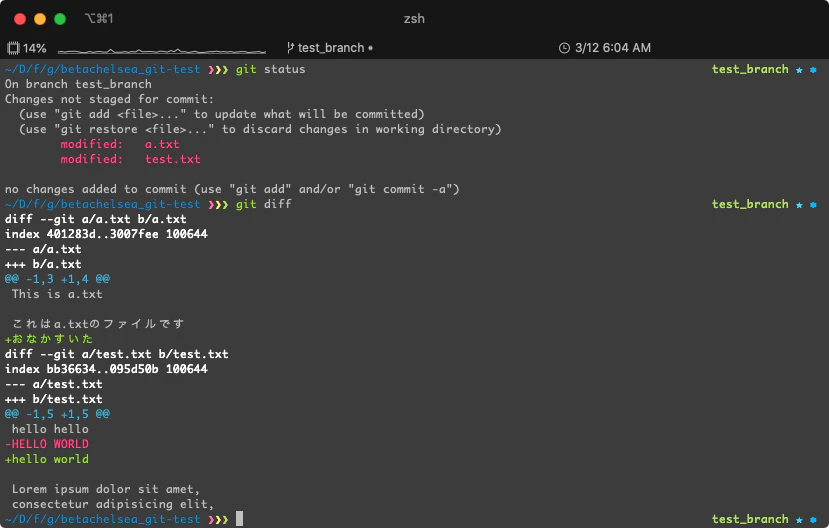829x528 pixels.
Task: Click the red 'modified: a.txt' entry
Action: 119,144
